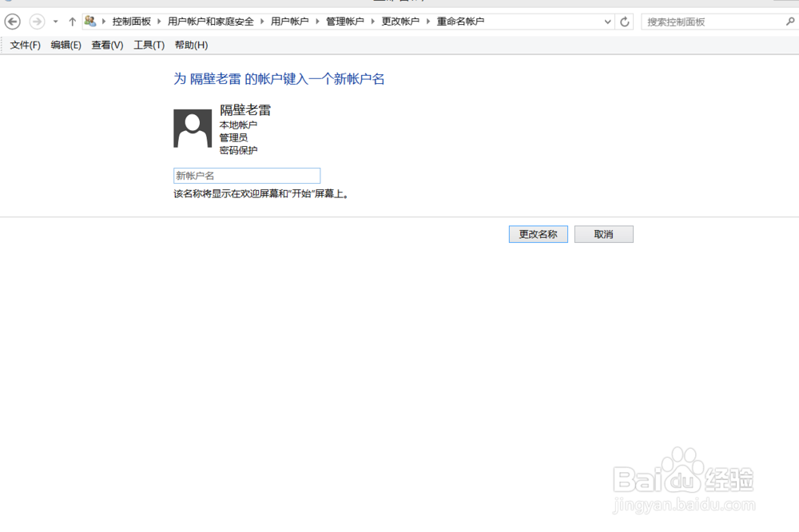Click inside the 新帐户名 input field
The height and width of the screenshot is (532, 799).
coord(246,175)
